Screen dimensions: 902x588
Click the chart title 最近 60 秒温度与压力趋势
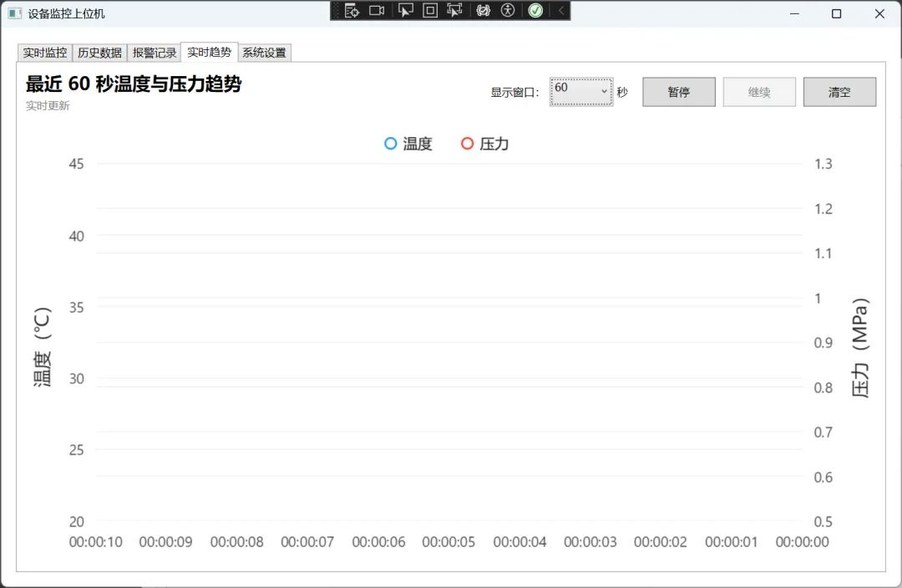pyautogui.click(x=134, y=84)
